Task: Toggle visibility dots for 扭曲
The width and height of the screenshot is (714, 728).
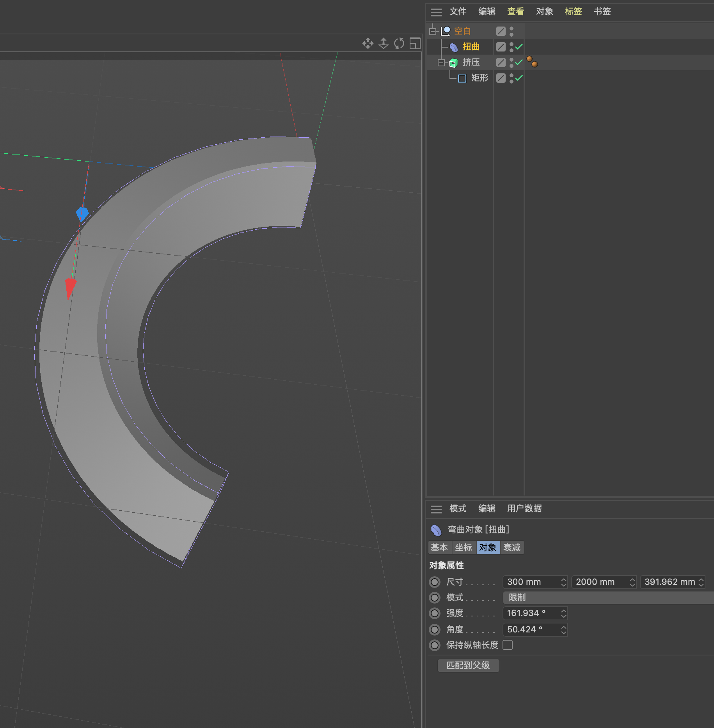Action: [512, 47]
